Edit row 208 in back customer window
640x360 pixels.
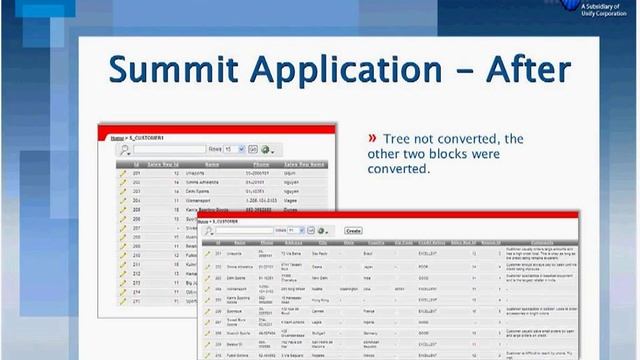123,237
